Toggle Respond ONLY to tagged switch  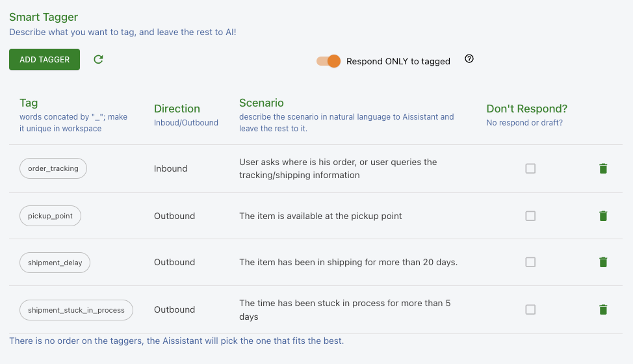tap(328, 61)
